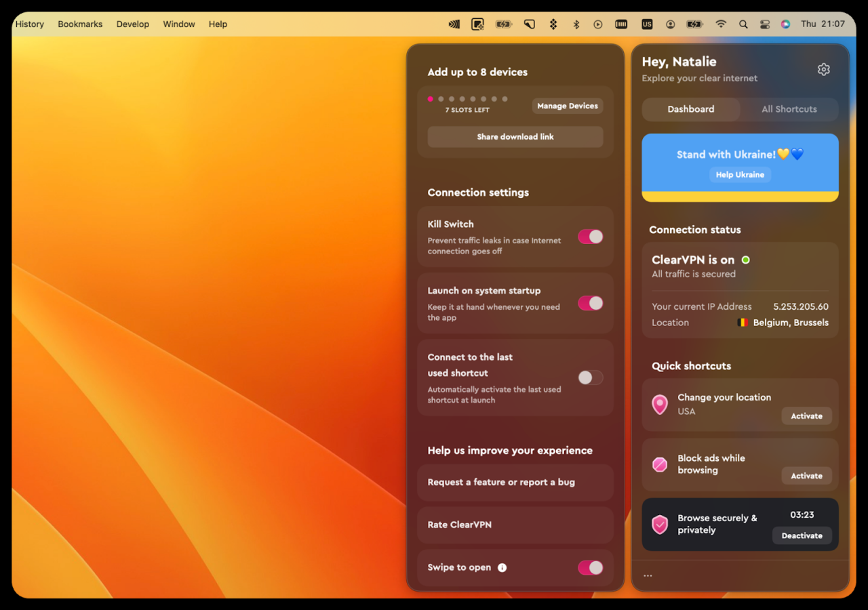Screen dimensions: 868x610
Task: Click Rate ClearVPN
Action: tap(515, 525)
